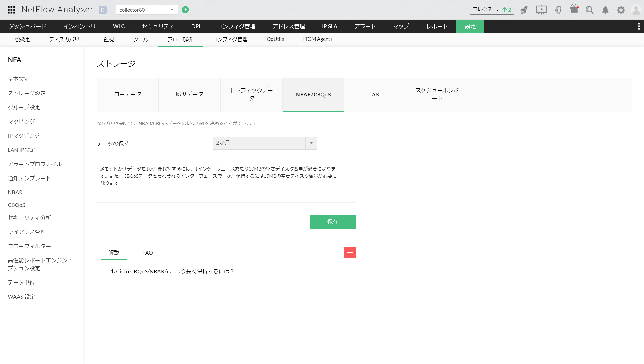The width and height of the screenshot is (644, 364).
Task: Click the settings gear icon
Action: pos(621,10)
